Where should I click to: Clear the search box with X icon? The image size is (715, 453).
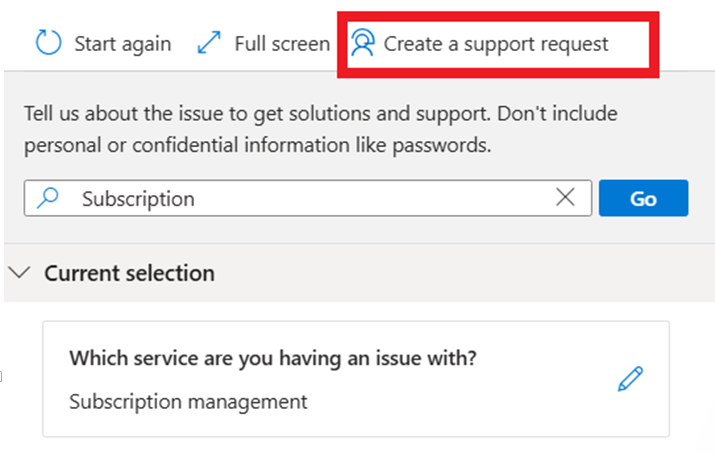[565, 198]
